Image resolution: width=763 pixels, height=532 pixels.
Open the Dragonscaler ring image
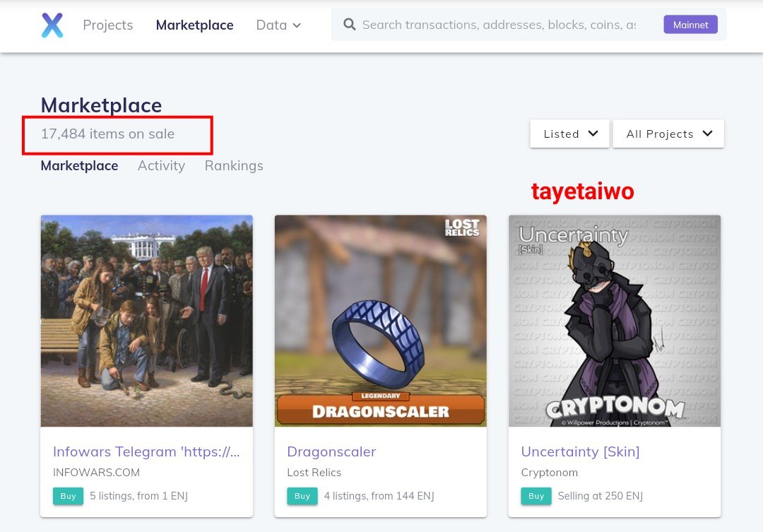[x=381, y=321]
